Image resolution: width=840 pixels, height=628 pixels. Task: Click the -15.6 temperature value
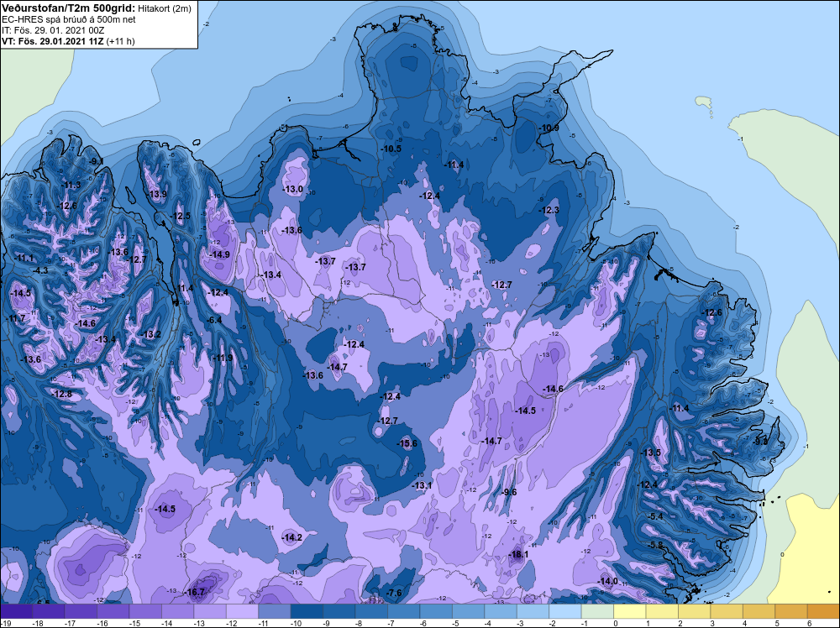tap(407, 443)
